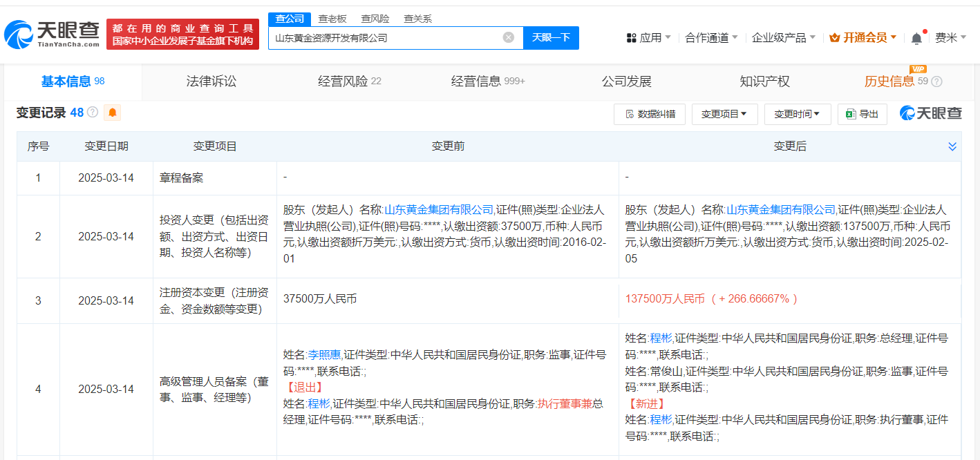
Task: Open 程彬 link listed as 执行董事 in 变更后
Action: [661, 419]
